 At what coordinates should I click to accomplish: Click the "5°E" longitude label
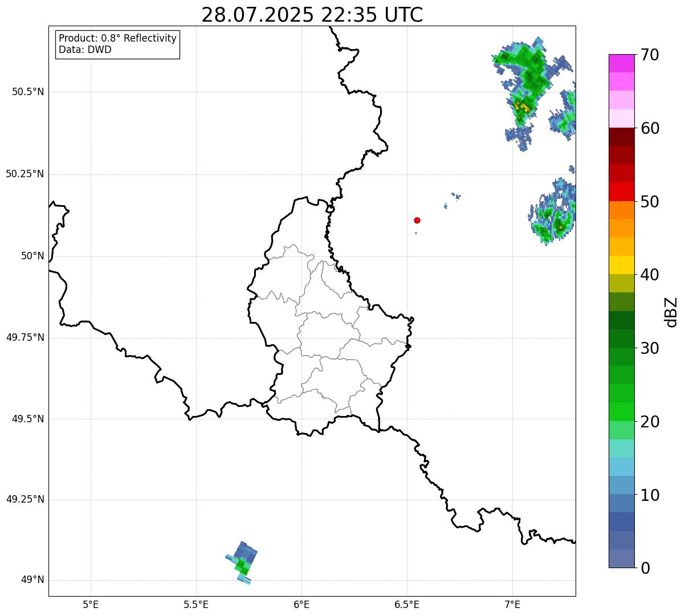[x=91, y=604]
